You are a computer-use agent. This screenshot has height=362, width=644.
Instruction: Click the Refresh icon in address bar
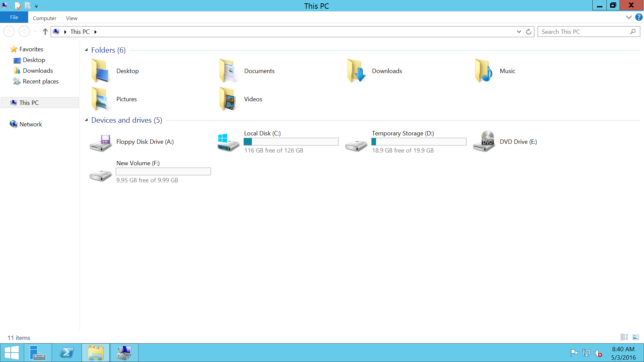pyautogui.click(x=529, y=32)
